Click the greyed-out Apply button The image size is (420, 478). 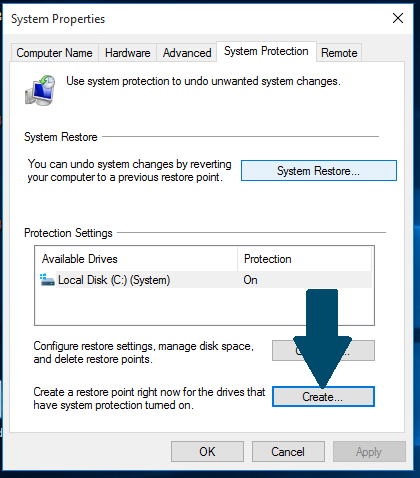coord(369,452)
